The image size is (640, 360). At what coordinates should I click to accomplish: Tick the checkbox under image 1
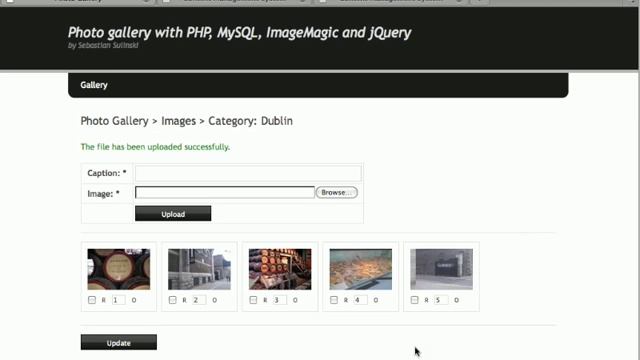click(92, 300)
